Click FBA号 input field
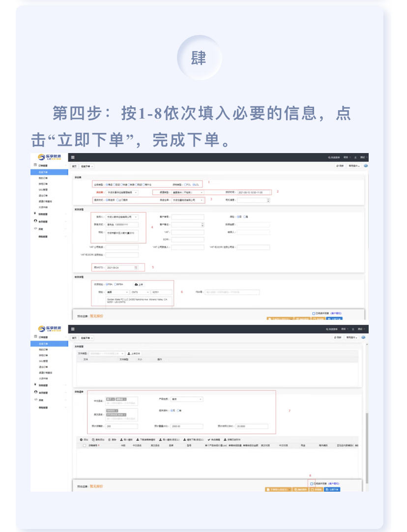This screenshot has height=532, width=407. 232,292
